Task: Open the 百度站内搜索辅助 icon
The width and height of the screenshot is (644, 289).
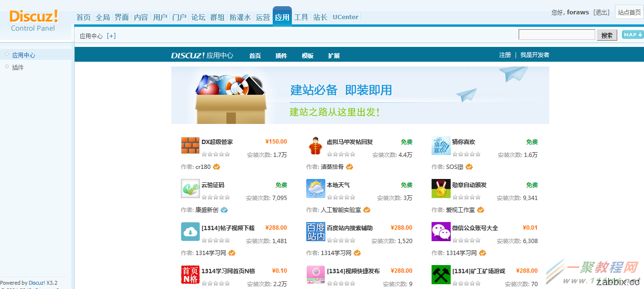Action: pos(315,232)
